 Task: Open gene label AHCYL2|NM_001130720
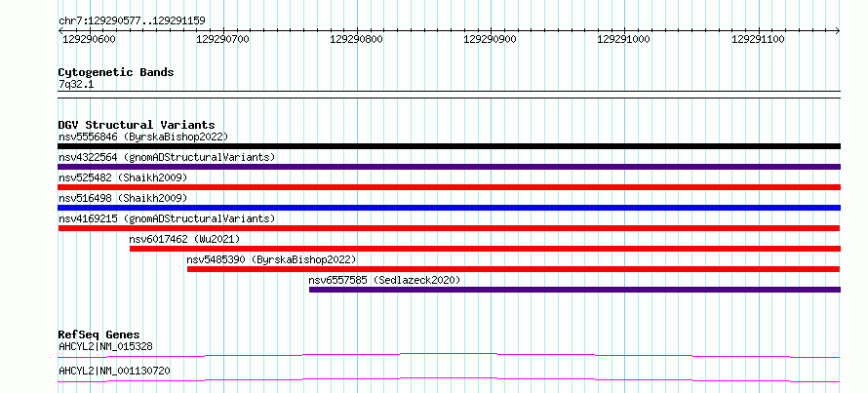click(114, 371)
